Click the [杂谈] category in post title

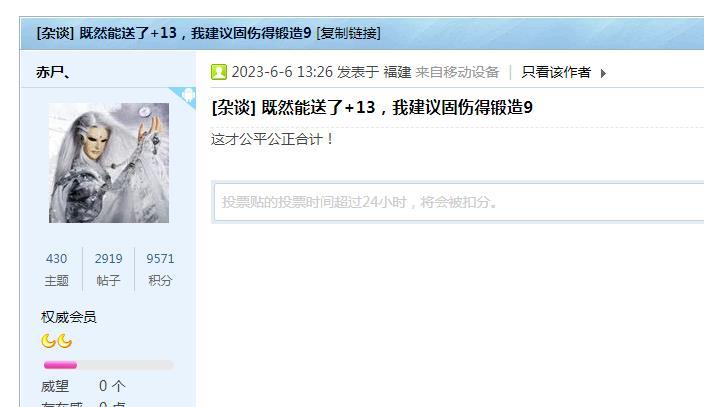(x=233, y=107)
